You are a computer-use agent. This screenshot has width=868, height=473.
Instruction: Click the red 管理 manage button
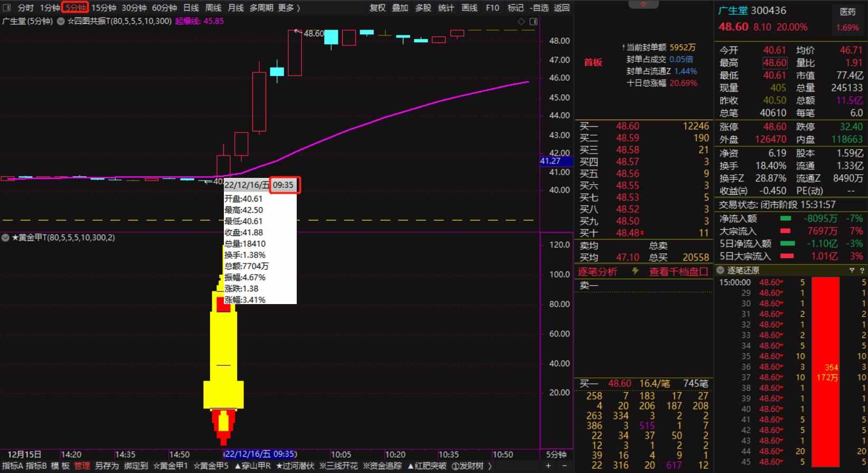click(82, 466)
